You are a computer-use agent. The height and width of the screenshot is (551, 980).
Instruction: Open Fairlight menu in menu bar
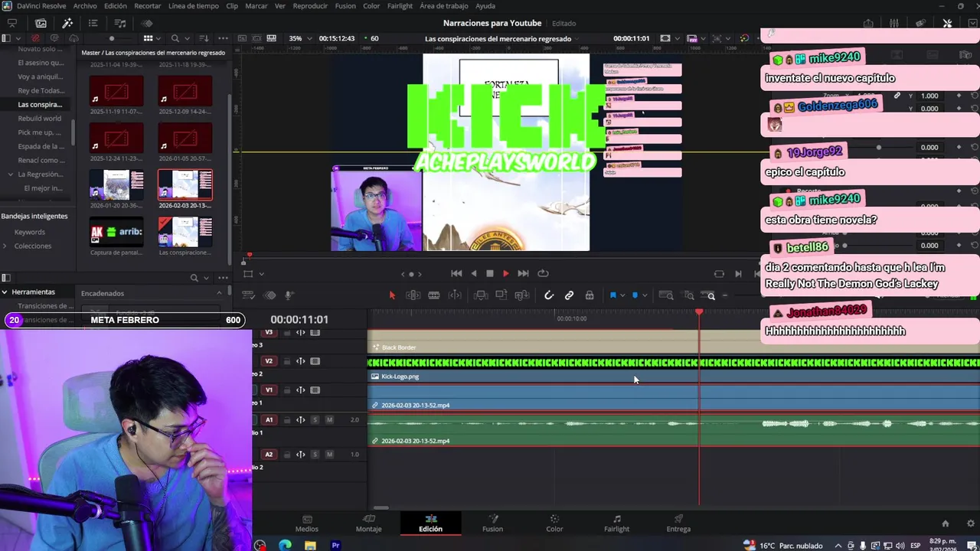400,6
